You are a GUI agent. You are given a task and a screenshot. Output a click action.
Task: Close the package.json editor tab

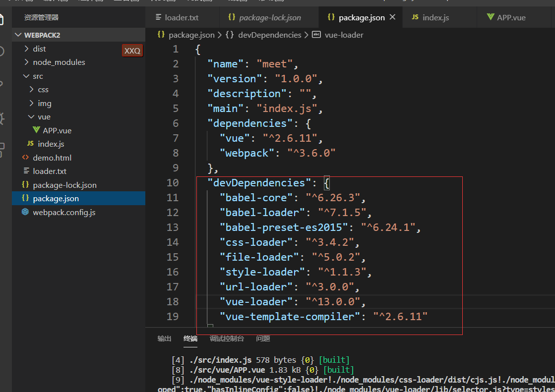tap(392, 17)
